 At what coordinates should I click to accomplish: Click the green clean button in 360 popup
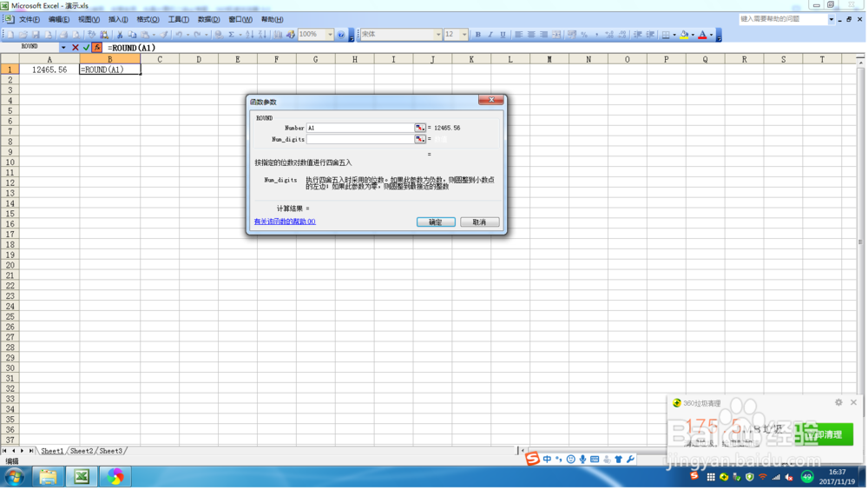pos(826,435)
